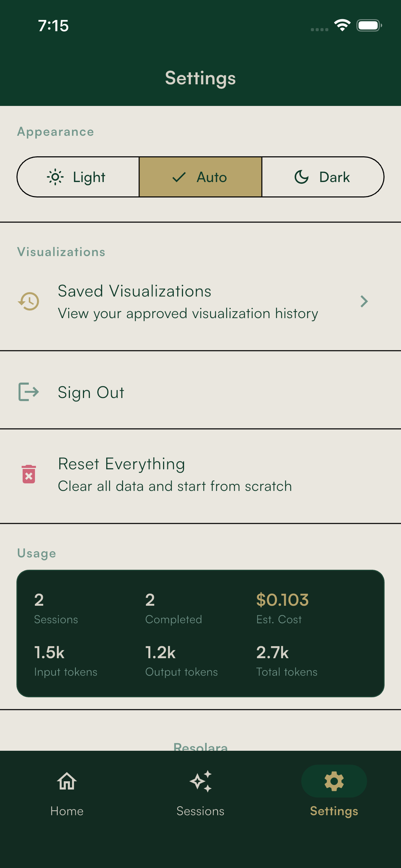Image resolution: width=401 pixels, height=868 pixels.
Task: Tap the $0.103 estimated cost figure
Action: tap(282, 600)
